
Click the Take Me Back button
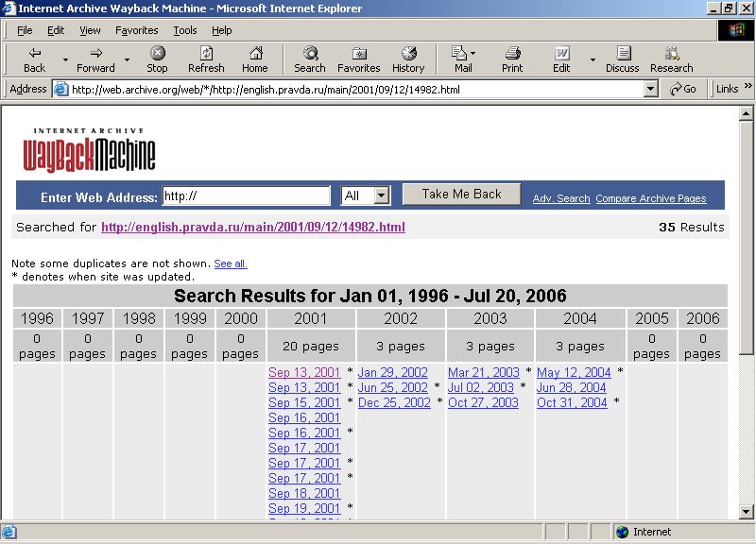pyautogui.click(x=461, y=195)
